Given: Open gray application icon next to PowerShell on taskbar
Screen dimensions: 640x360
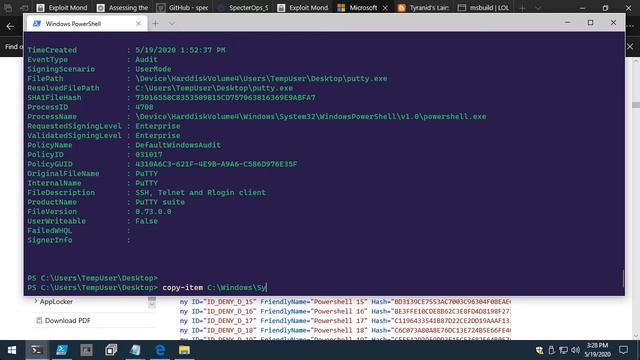Looking at the screenshot, I should [x=86, y=350].
